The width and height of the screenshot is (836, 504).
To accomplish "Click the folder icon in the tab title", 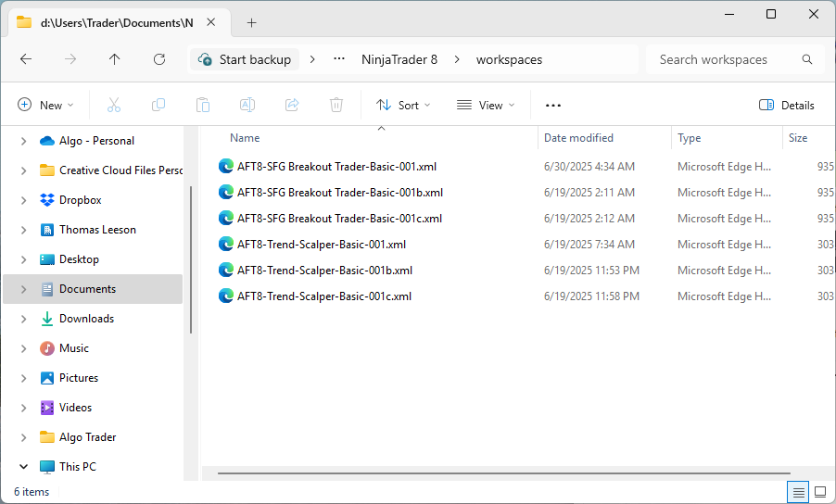I will (x=24, y=22).
